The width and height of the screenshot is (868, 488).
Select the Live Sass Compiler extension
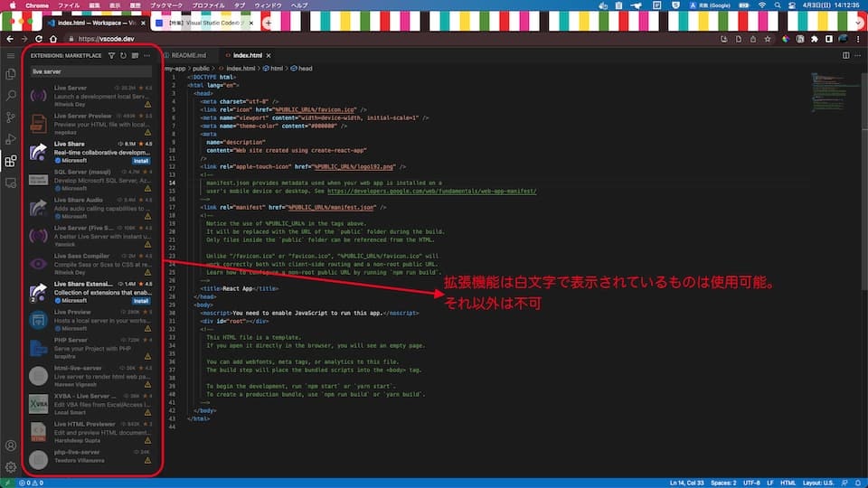click(x=90, y=264)
